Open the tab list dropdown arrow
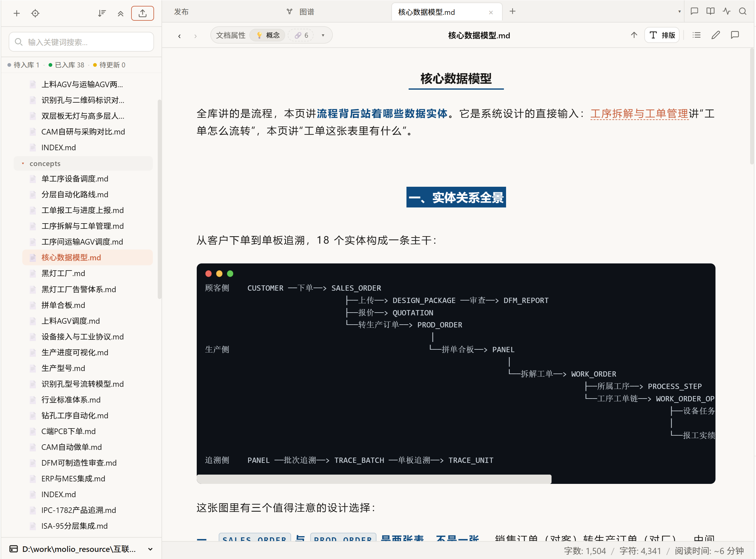The height and width of the screenshot is (559, 756). [680, 11]
